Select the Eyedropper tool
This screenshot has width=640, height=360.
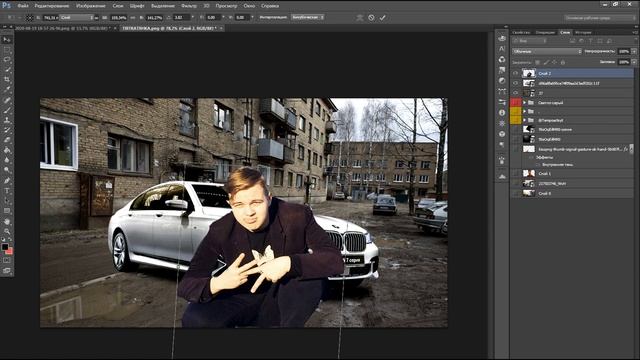7,90
